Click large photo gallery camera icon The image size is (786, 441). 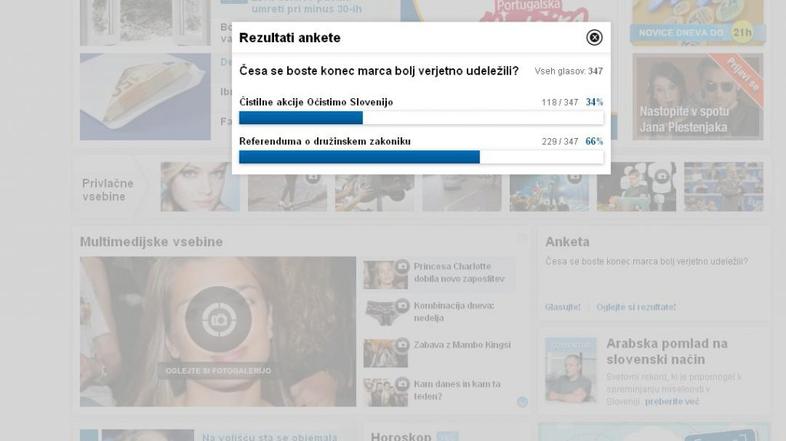(x=218, y=319)
